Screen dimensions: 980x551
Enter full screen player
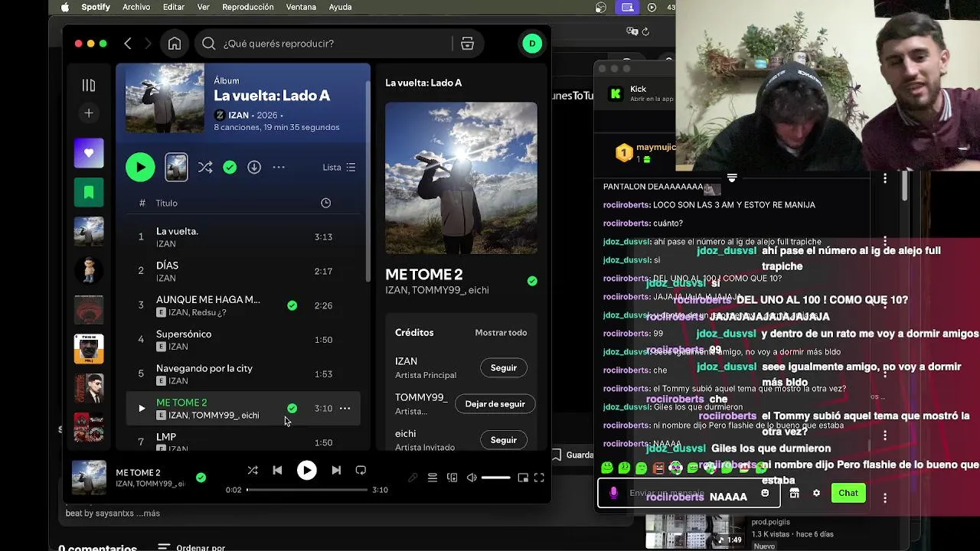[x=539, y=478]
